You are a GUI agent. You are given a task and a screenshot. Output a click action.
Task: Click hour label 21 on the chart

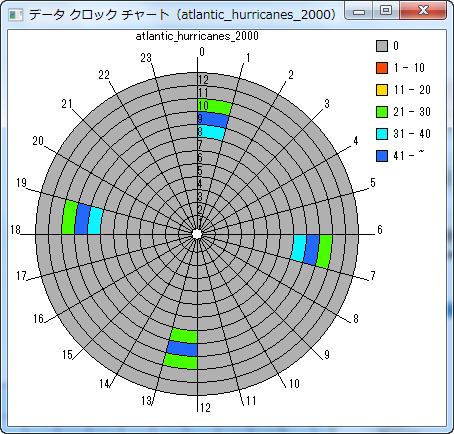click(67, 104)
